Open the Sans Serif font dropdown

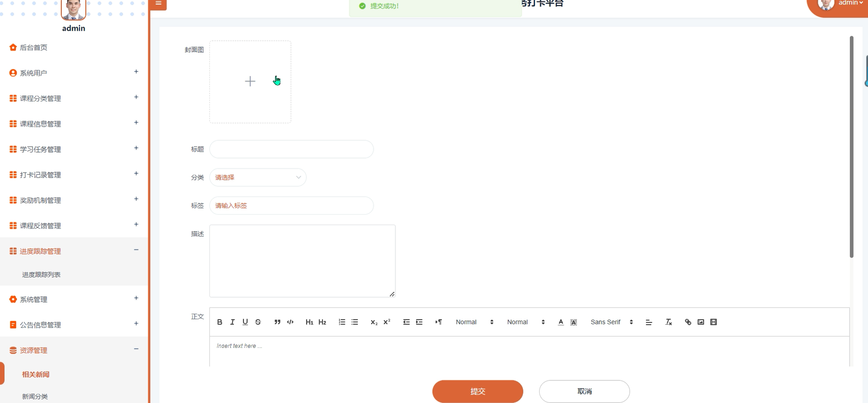tap(612, 322)
